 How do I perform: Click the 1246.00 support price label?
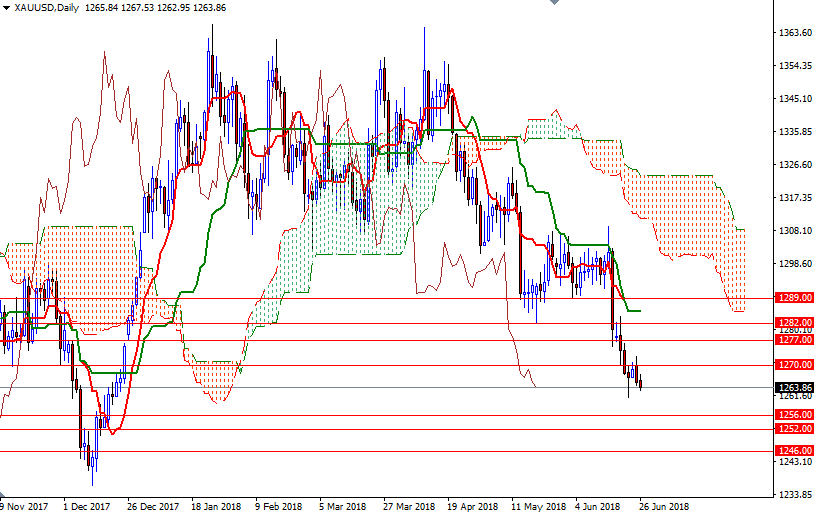pyautogui.click(x=792, y=451)
